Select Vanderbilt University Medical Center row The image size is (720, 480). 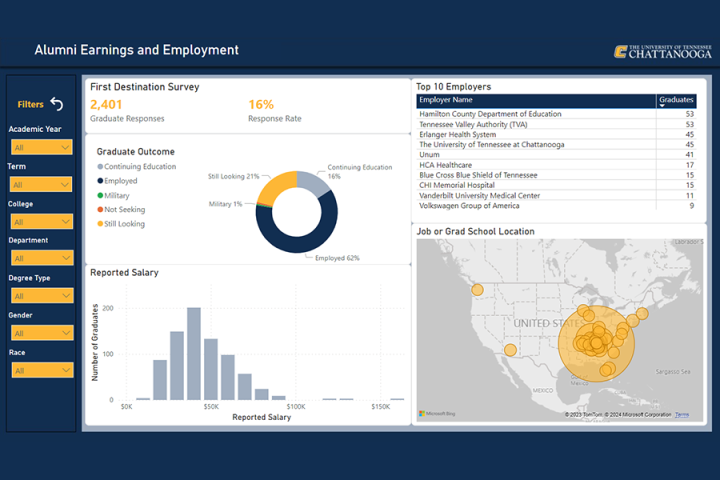pyautogui.click(x=556, y=196)
